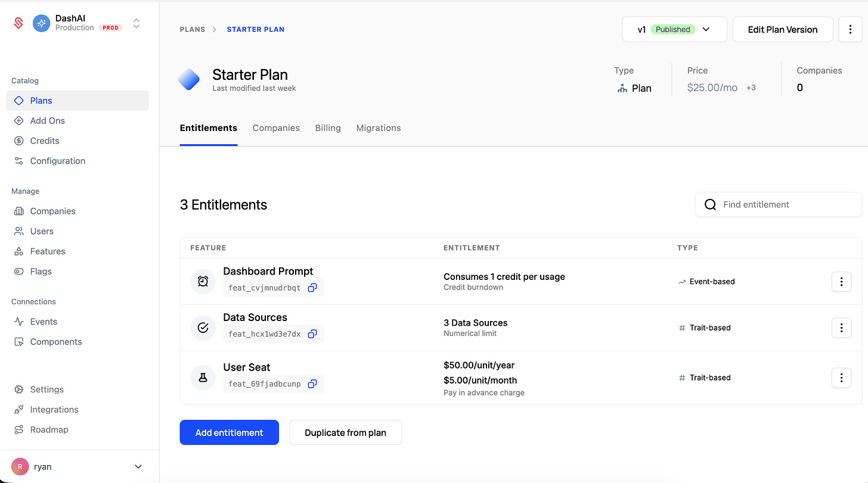
Task: Copy the User Seat feature ID
Action: coord(312,384)
